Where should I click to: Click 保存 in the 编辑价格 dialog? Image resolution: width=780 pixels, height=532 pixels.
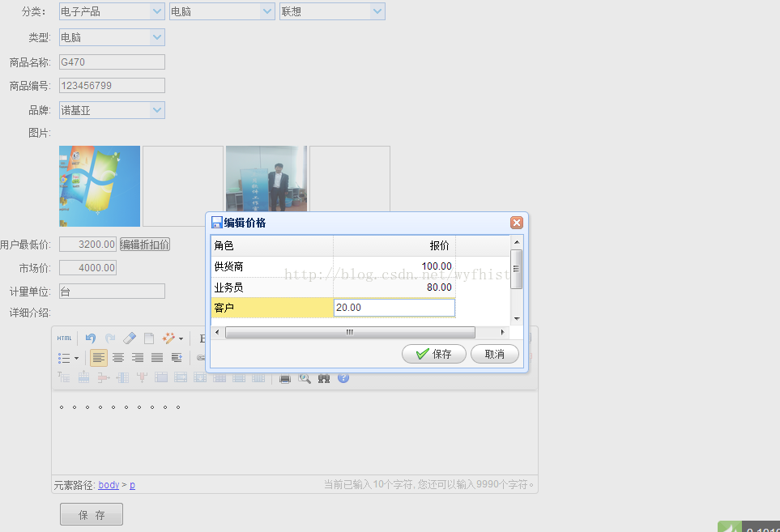pos(434,354)
